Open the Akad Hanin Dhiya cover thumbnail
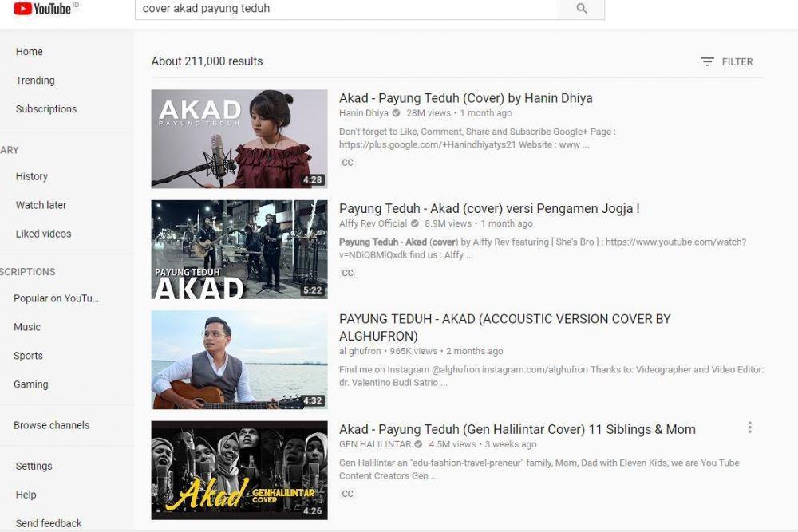The height and width of the screenshot is (532, 798). click(x=239, y=139)
